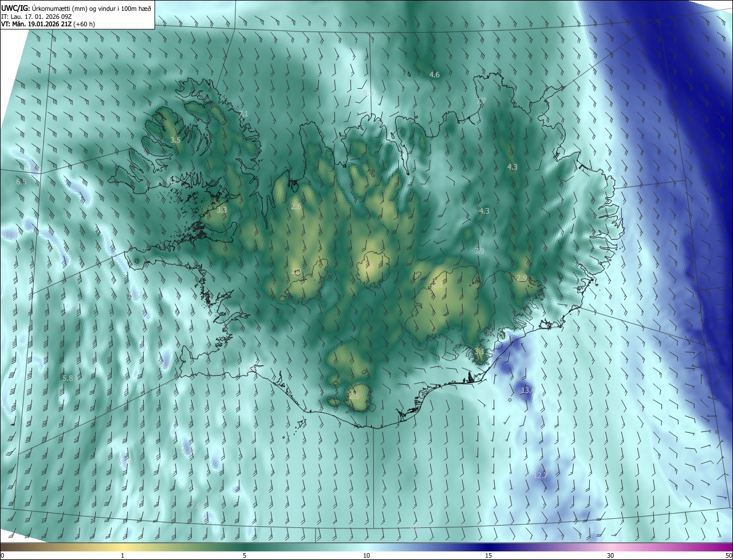Click the 'IT: Lau. 17. 01. 2026 09Z' line

37,17
